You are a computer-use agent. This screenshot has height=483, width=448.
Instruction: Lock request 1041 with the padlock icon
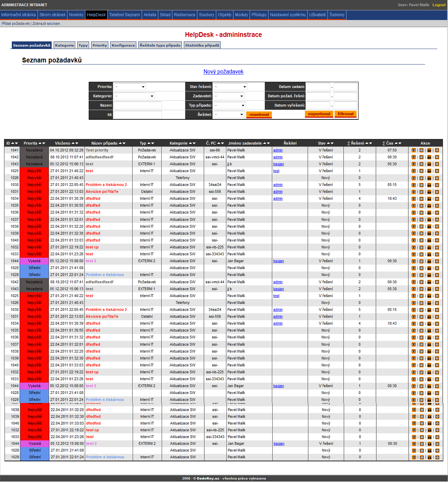pos(429,150)
